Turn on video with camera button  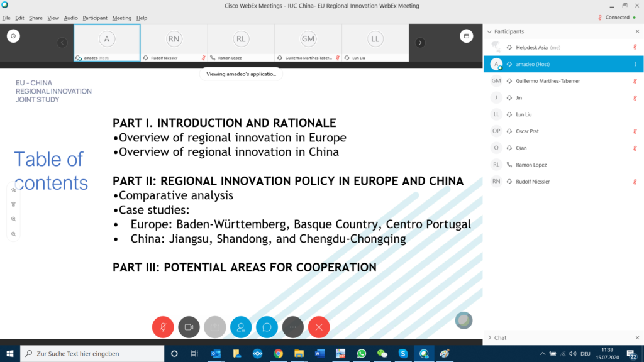[189, 327]
